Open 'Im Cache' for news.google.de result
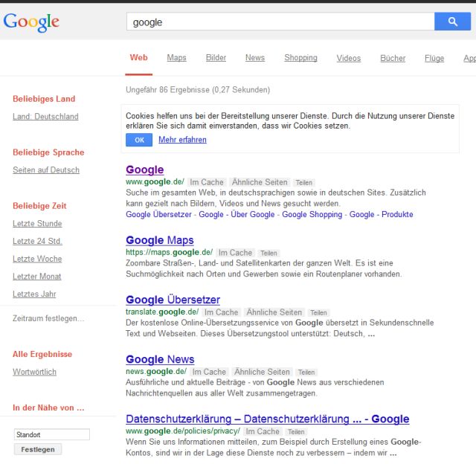The height and width of the screenshot is (464, 476). point(209,372)
